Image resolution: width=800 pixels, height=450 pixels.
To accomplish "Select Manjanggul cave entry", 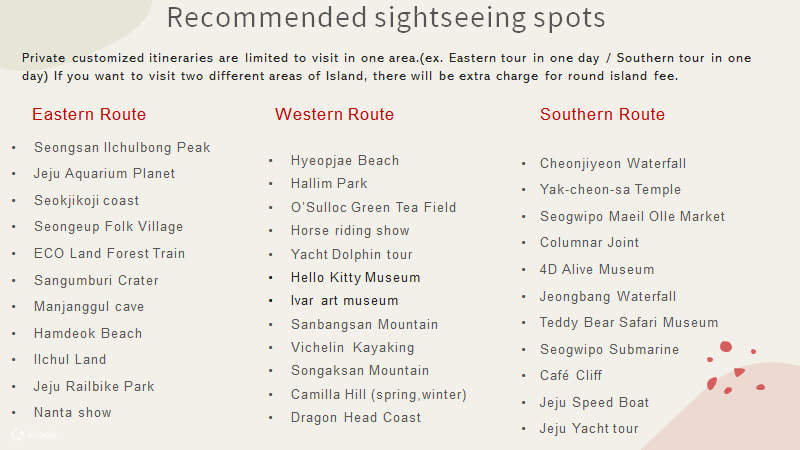I will click(89, 307).
